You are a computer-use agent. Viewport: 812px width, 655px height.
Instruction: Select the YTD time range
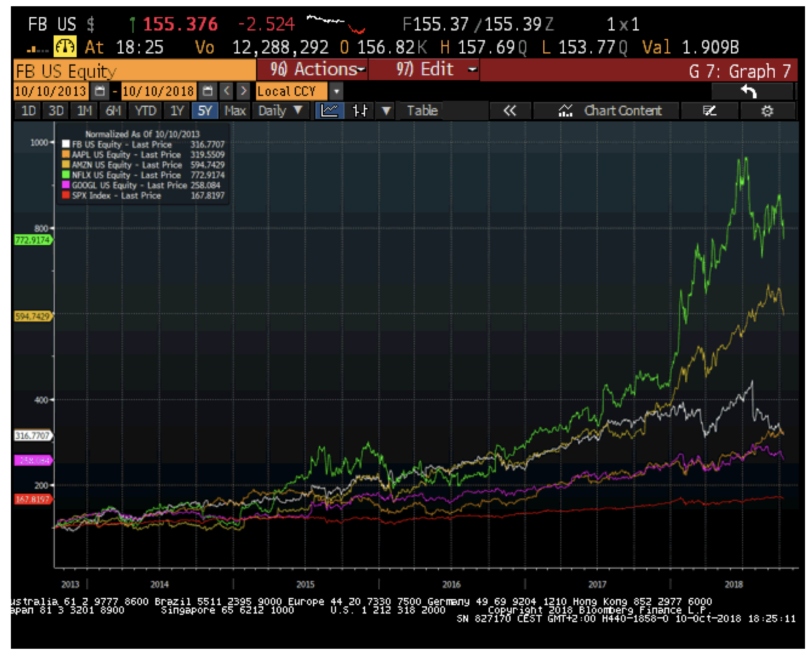click(145, 111)
